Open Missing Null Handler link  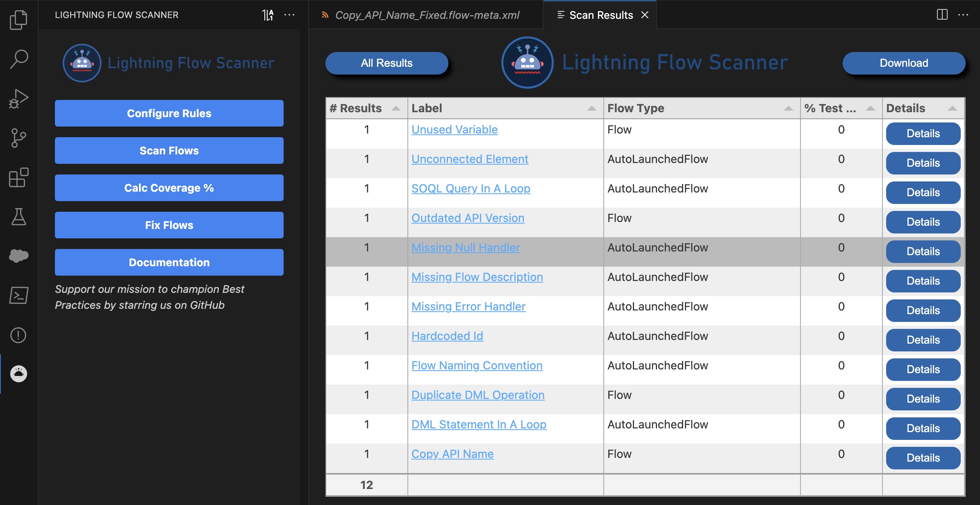click(466, 247)
